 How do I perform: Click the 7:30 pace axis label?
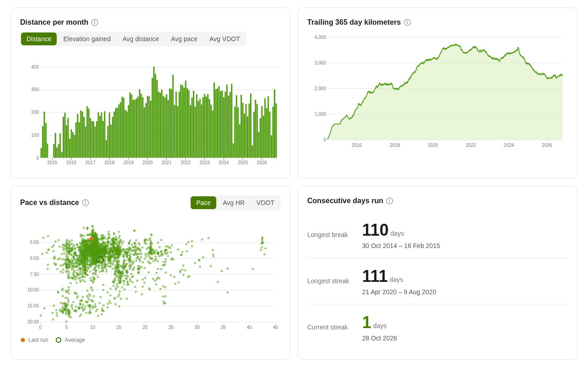34,275
